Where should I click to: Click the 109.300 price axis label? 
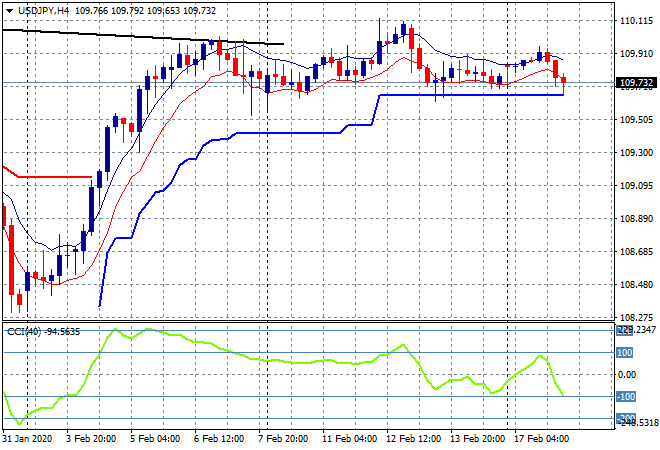(x=636, y=153)
